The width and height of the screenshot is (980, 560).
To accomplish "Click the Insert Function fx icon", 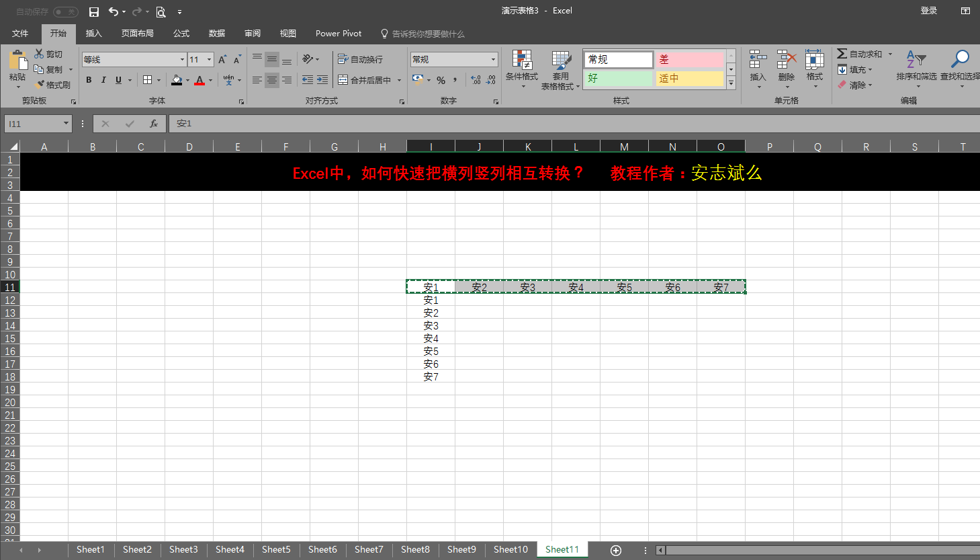I will 154,124.
